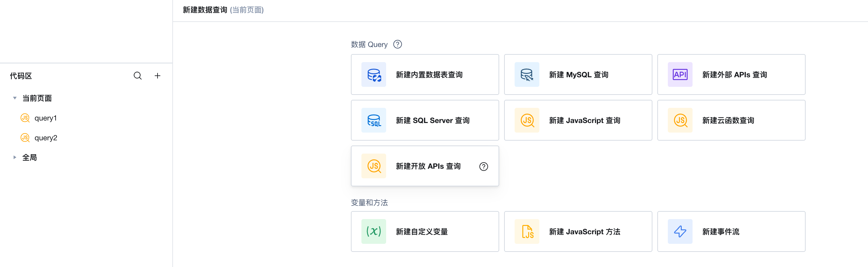Collapse the 当前页面 tree node
868x267 pixels.
[15, 98]
